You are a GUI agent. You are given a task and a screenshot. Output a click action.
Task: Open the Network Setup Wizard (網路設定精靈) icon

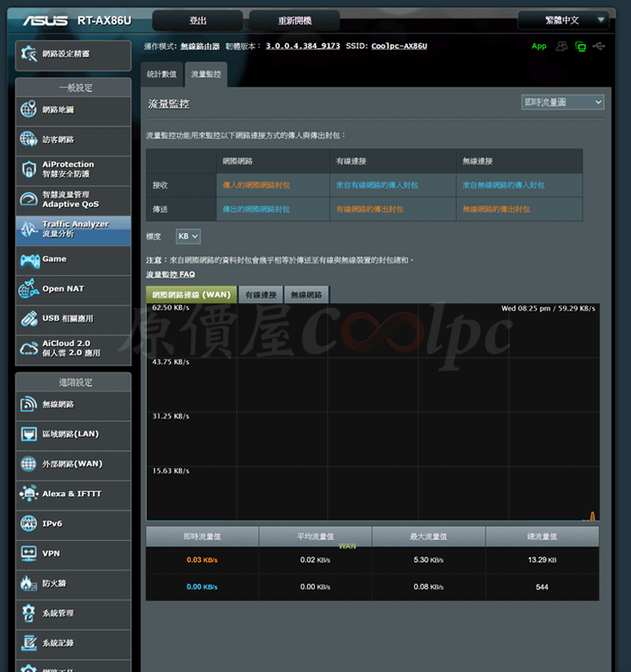coord(28,54)
